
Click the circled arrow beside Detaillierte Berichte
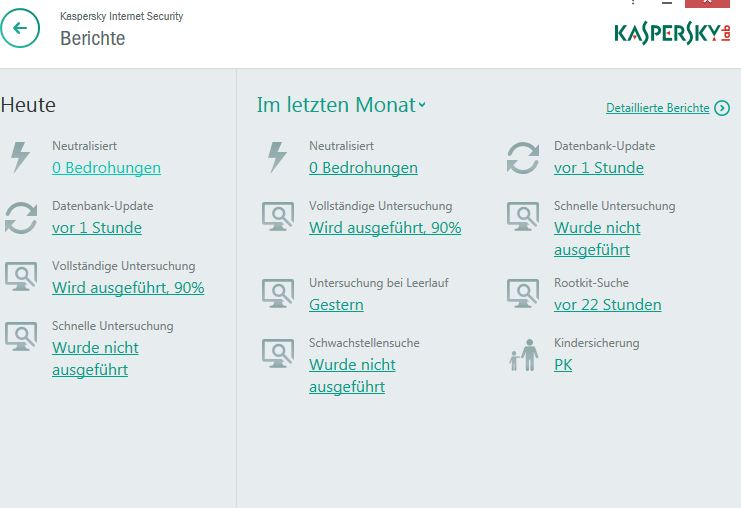coord(722,108)
